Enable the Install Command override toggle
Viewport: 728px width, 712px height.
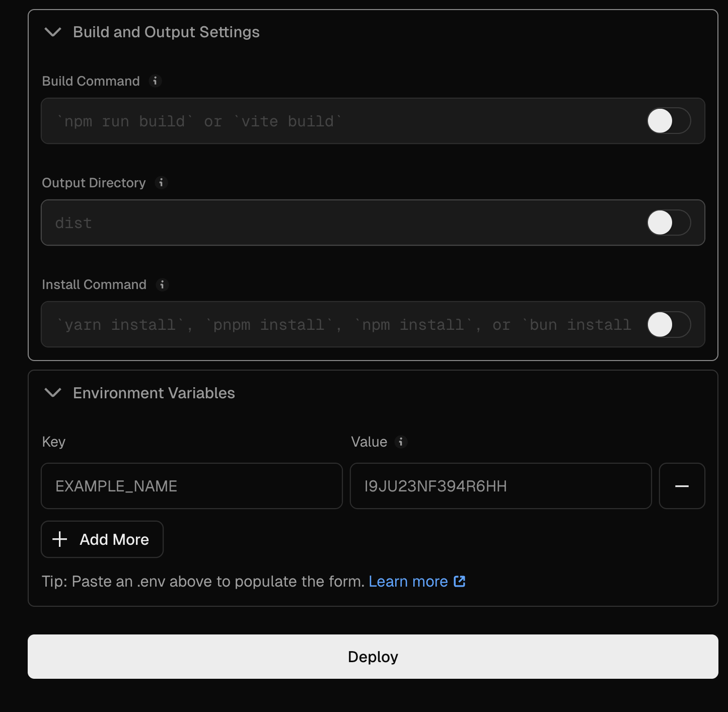pos(669,324)
